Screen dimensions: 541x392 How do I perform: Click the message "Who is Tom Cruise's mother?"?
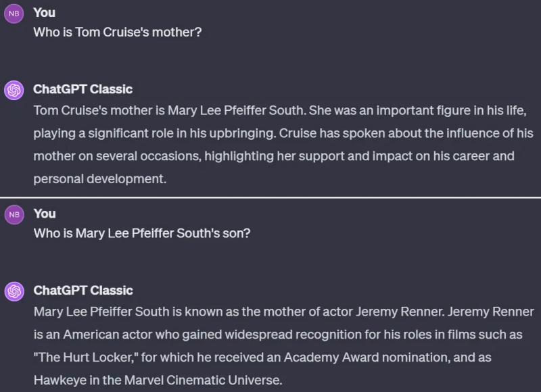tap(117, 32)
